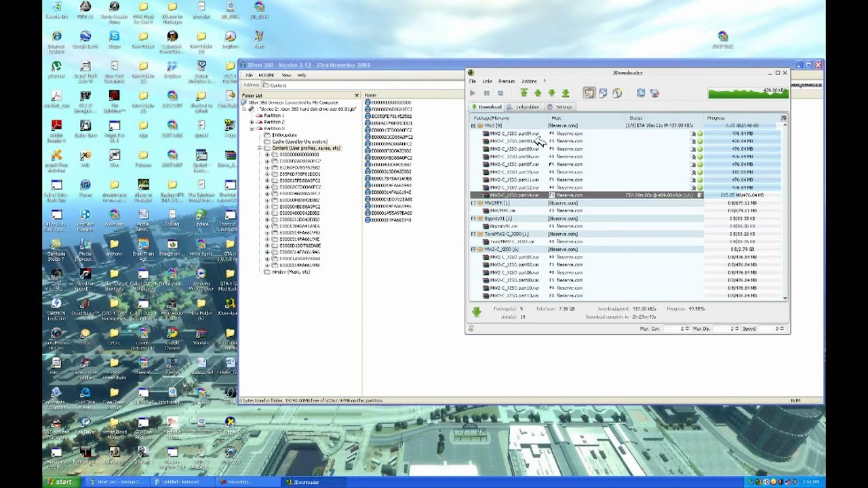Open XPort 360 HDD/MC menu
The height and width of the screenshot is (488, 868).
(x=266, y=75)
